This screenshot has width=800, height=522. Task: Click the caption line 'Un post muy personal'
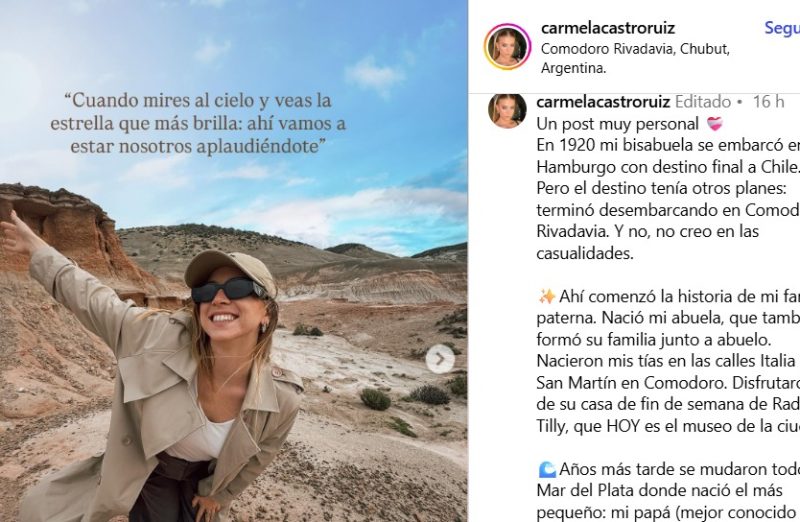pyautogui.click(x=617, y=124)
